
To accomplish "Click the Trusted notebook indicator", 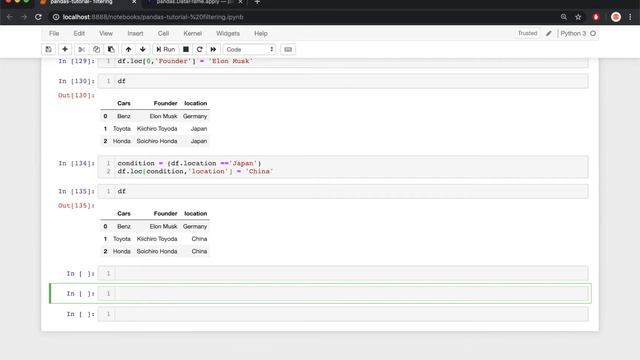I will 527,33.
